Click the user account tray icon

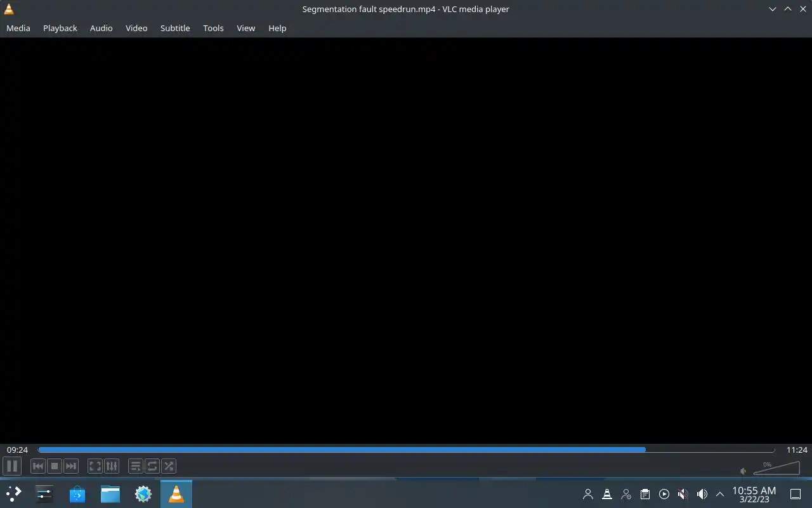tap(588, 494)
